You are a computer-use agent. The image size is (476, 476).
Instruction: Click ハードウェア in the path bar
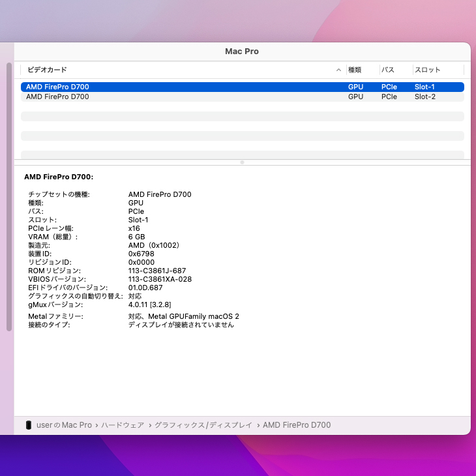[x=123, y=425]
